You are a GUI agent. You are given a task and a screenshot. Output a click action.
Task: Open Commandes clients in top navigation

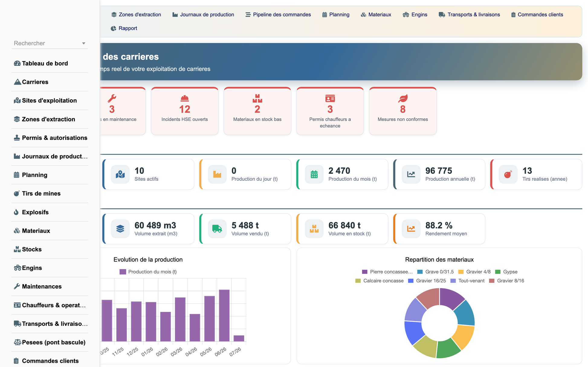pos(537,14)
